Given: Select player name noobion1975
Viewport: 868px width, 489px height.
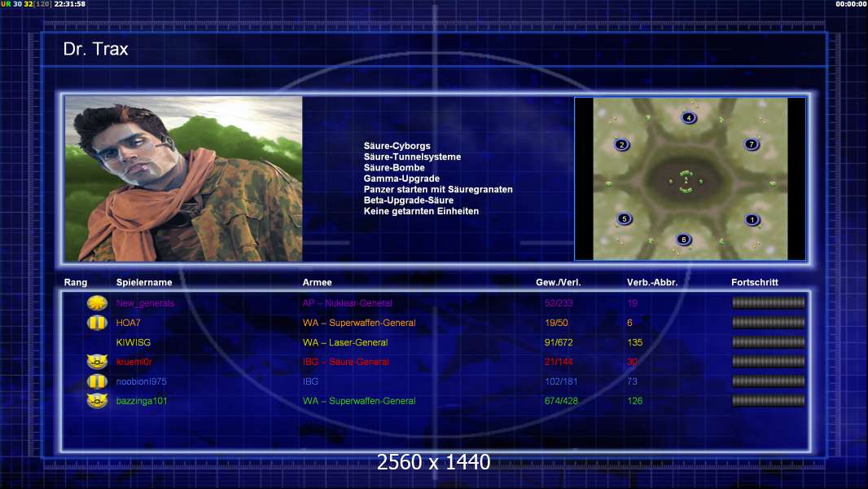Looking at the screenshot, I should click(x=141, y=381).
